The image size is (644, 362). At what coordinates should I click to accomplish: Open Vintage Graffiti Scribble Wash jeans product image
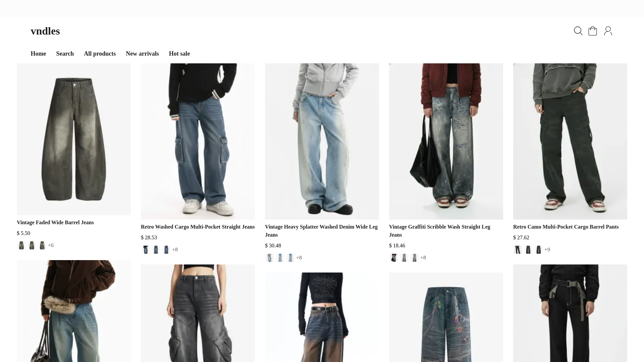[x=446, y=141]
